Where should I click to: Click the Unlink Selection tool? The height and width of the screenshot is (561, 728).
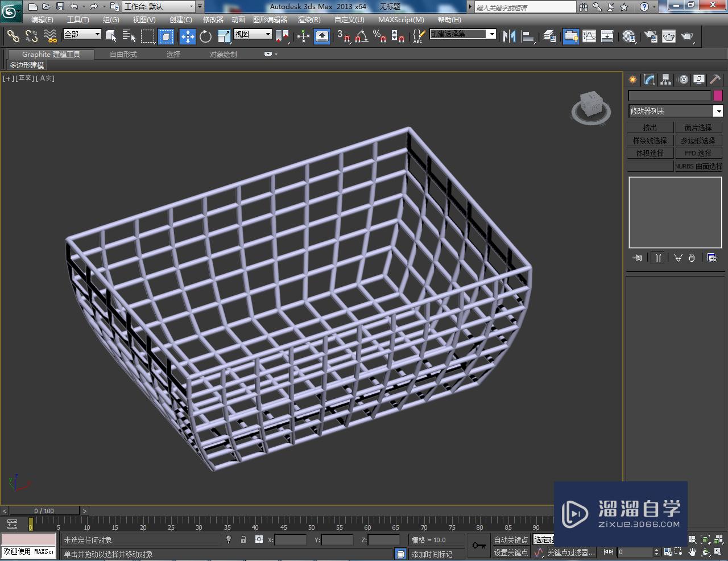[31, 36]
